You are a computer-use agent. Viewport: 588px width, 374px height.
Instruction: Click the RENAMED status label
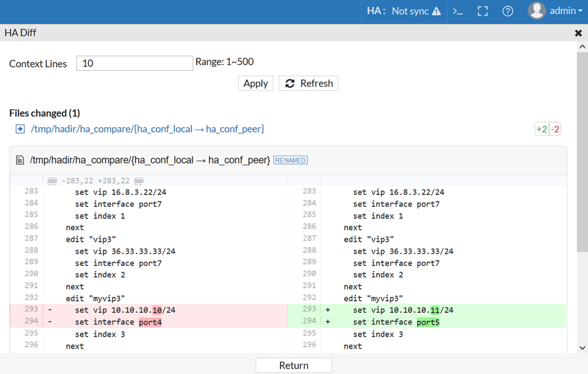pos(290,160)
